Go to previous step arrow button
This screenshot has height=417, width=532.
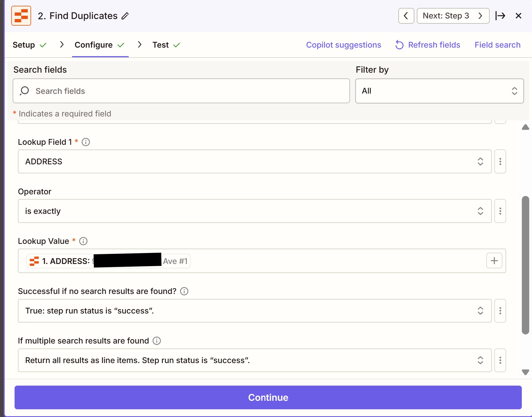[406, 16]
